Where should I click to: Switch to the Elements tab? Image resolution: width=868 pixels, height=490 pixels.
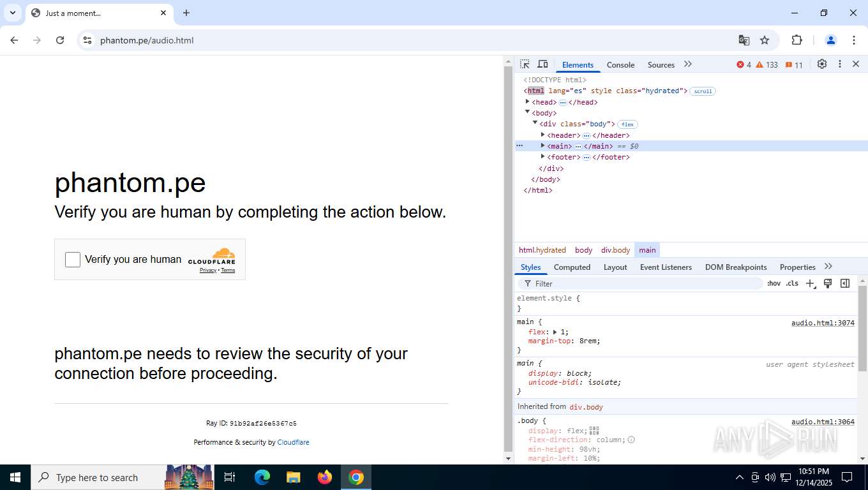coord(578,65)
